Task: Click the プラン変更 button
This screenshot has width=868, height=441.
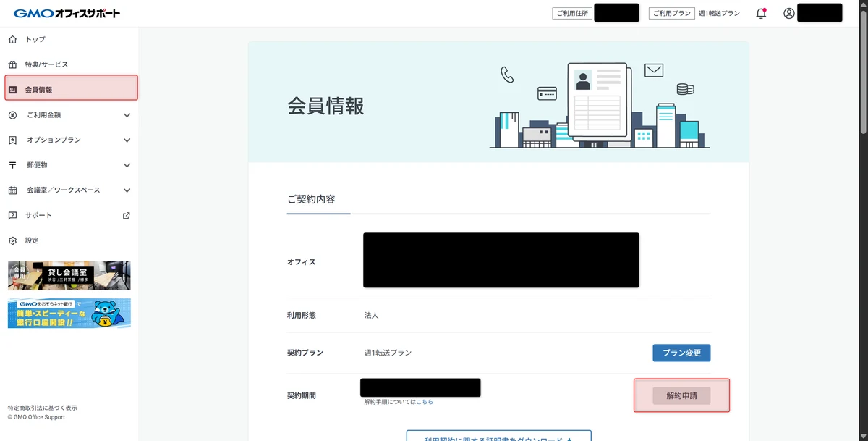Action: pyautogui.click(x=681, y=353)
